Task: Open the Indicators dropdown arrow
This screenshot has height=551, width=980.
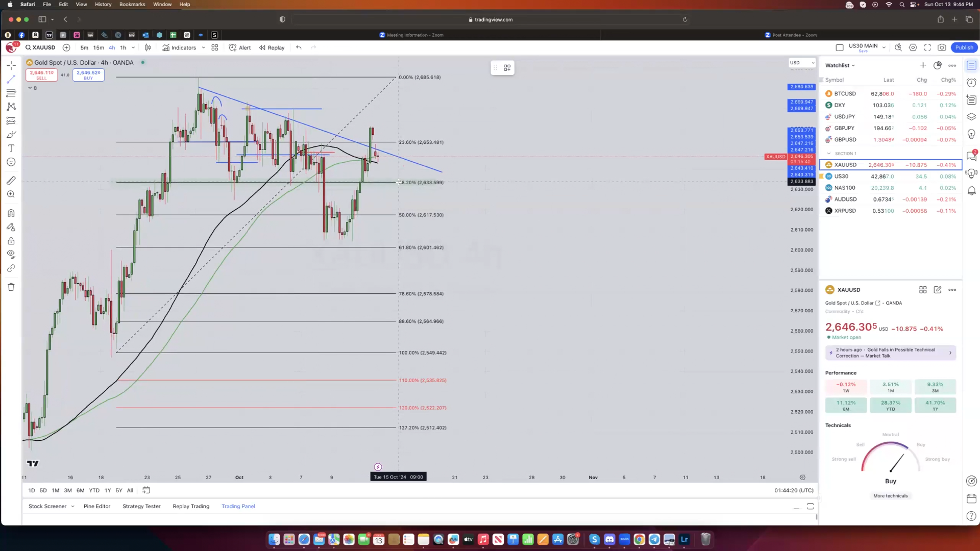Action: [x=204, y=47]
